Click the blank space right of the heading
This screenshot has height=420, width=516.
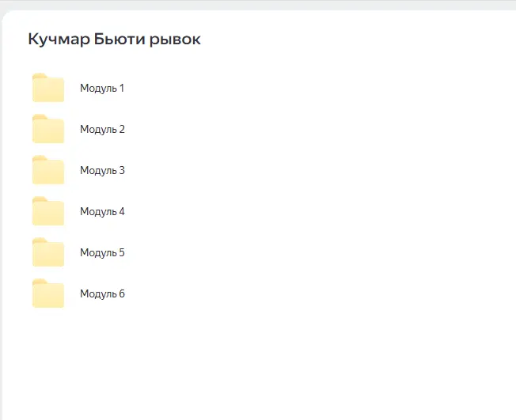(x=356, y=40)
